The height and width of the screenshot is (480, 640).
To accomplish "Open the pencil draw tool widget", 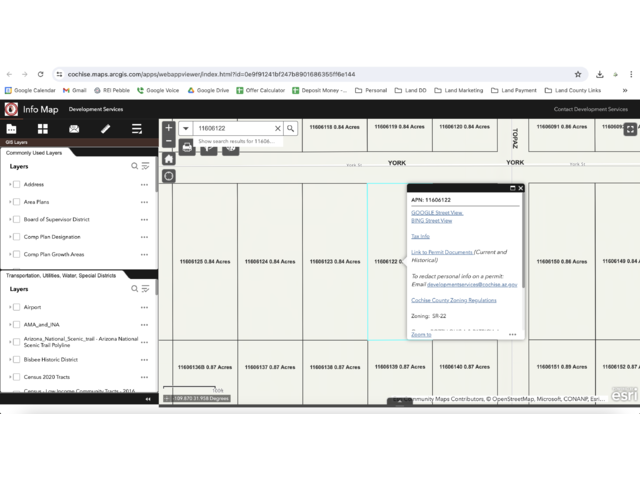I will 106,129.
